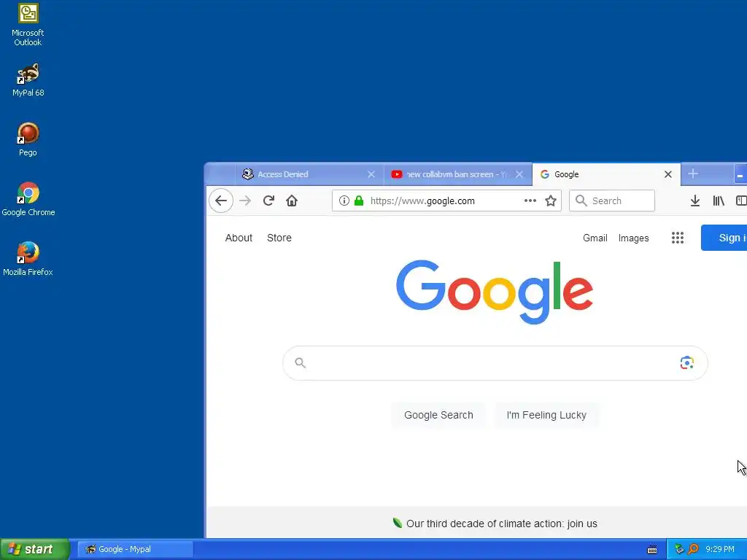Search by image with Google Lens icon
This screenshot has width=747, height=560.
point(687,363)
